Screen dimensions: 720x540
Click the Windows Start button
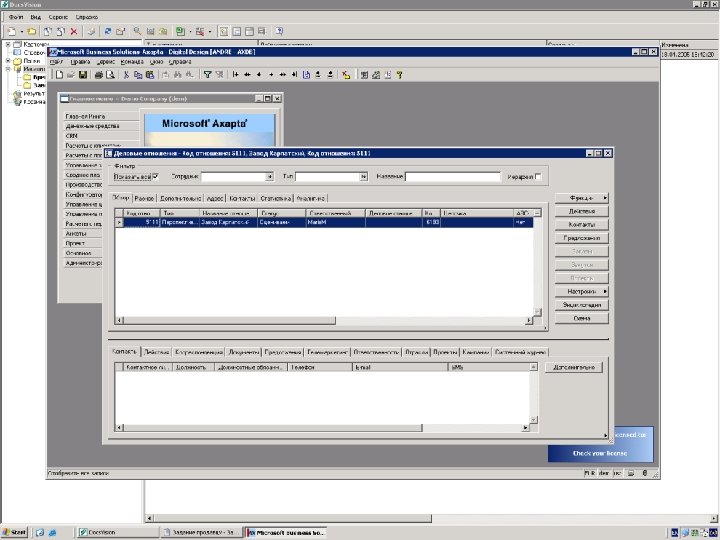(x=15, y=532)
